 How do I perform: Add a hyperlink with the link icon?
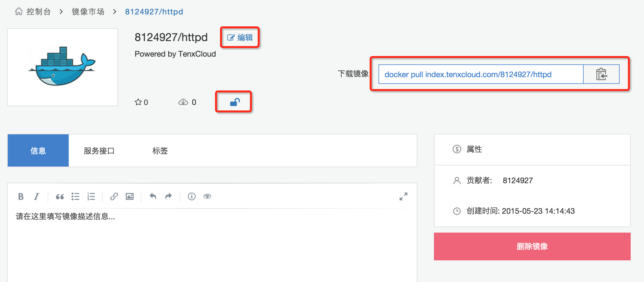(x=114, y=197)
